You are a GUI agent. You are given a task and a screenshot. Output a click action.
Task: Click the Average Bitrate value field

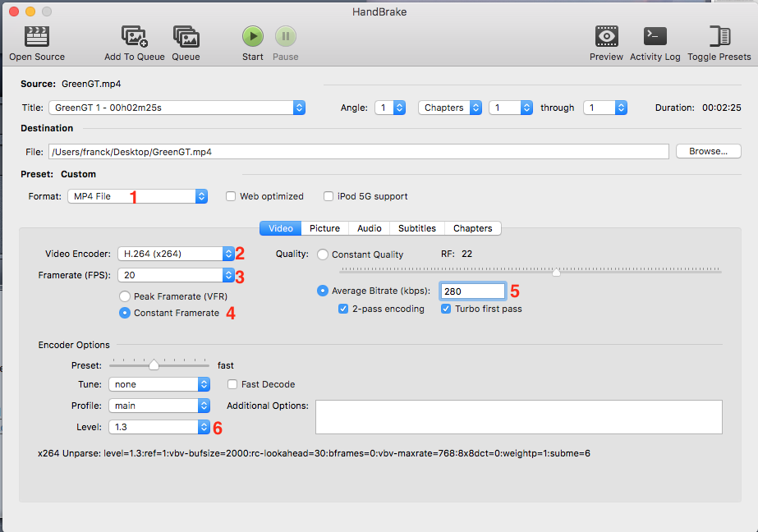[473, 291]
